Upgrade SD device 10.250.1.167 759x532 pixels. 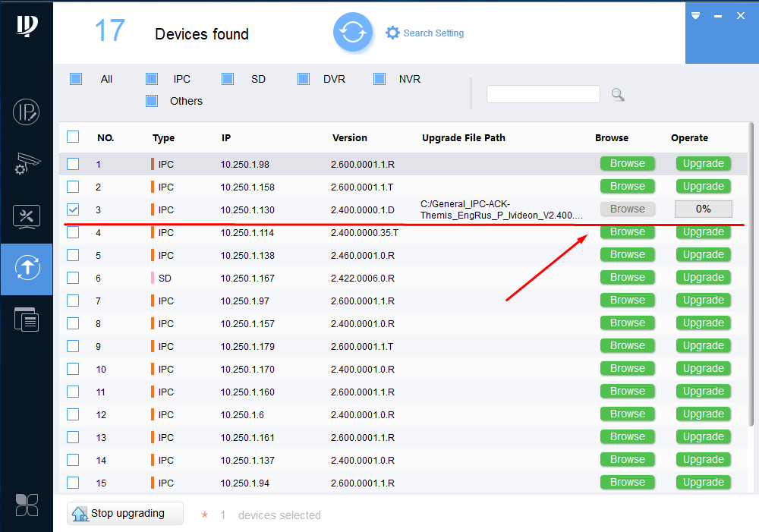pos(704,277)
